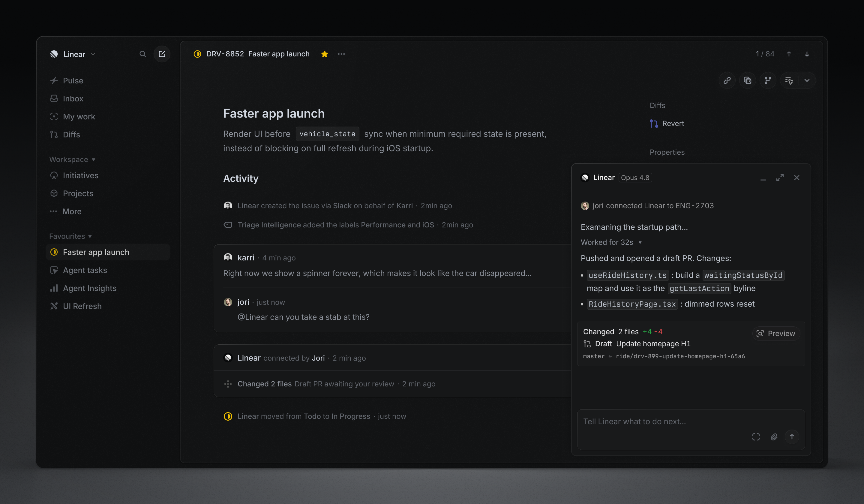Click the DRV-8852 issue identifier

(x=225, y=54)
